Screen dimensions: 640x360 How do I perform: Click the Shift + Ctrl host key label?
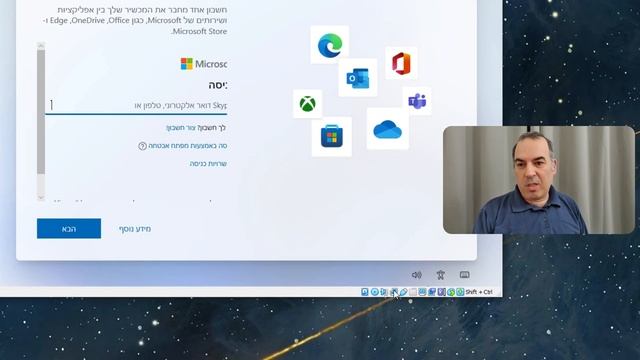click(479, 292)
